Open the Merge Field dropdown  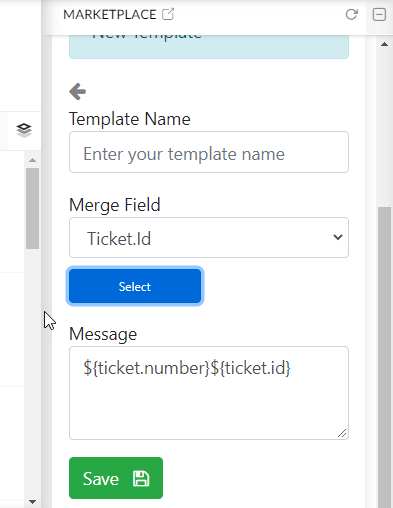coord(209,238)
